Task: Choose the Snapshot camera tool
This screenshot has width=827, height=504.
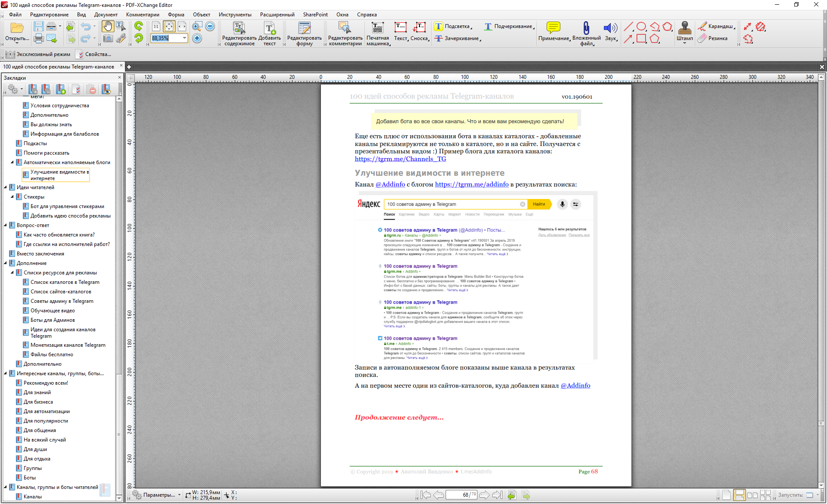Action: click(x=108, y=39)
